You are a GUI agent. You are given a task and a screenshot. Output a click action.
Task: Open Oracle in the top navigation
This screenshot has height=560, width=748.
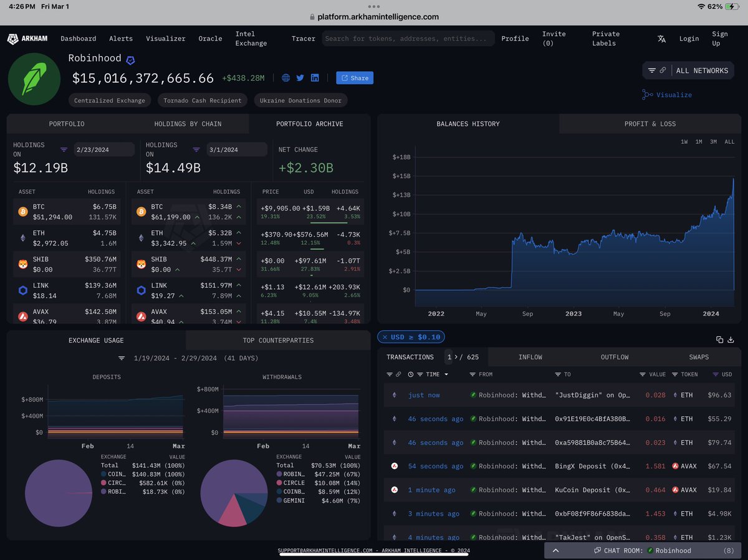pos(210,39)
